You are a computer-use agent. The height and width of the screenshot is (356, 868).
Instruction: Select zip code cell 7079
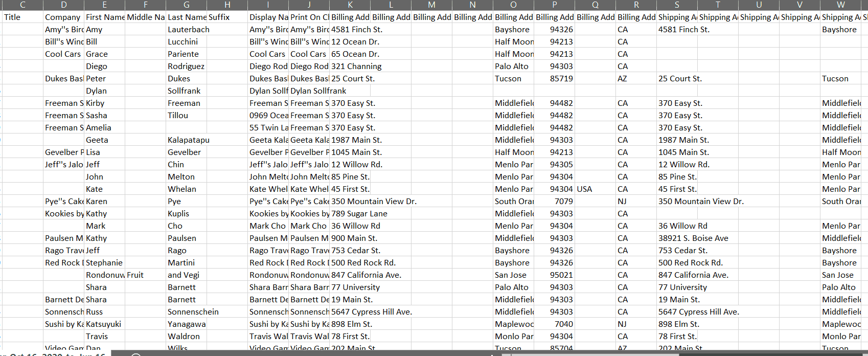[555, 201]
